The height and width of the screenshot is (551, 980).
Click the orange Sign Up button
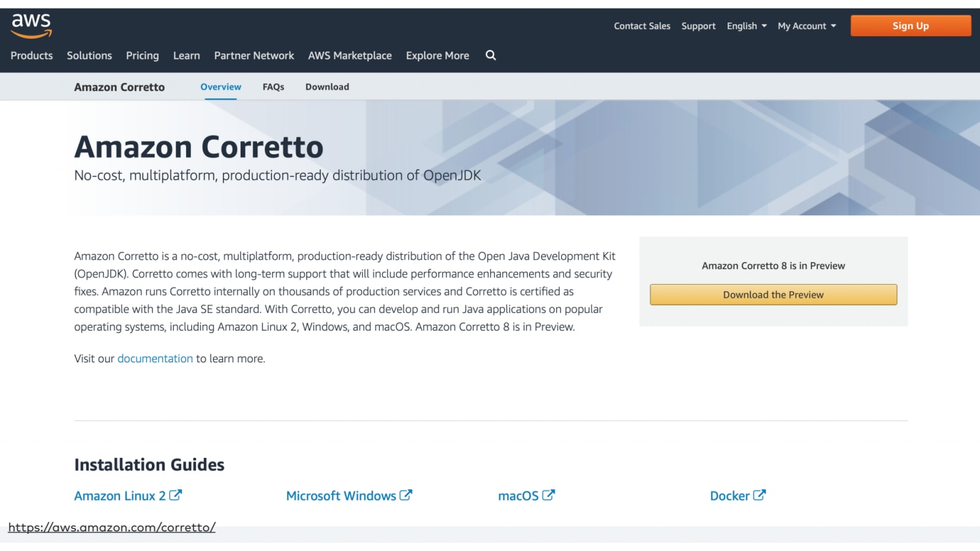(x=911, y=26)
